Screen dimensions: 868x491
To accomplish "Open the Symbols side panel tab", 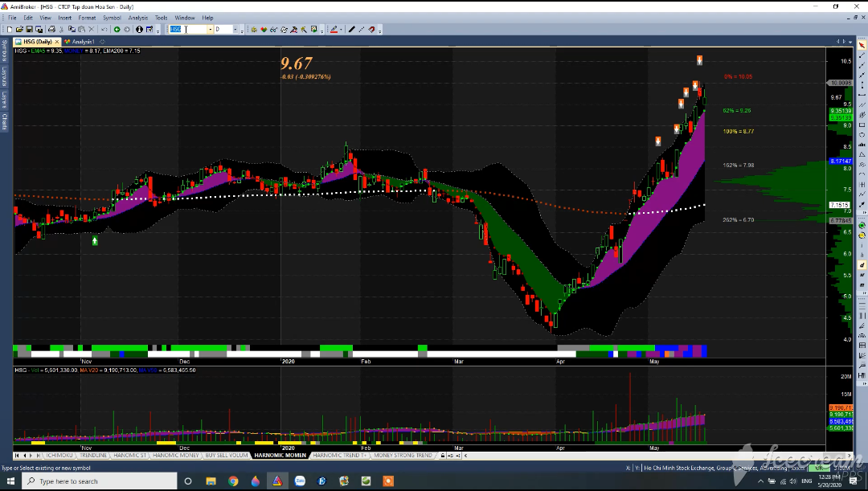I will point(5,51).
